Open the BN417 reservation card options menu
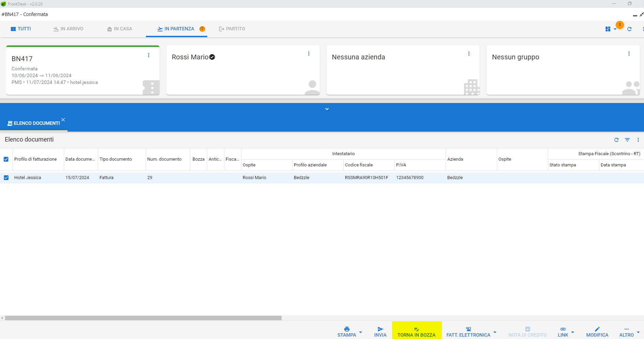This screenshot has height=339, width=644. tap(149, 55)
